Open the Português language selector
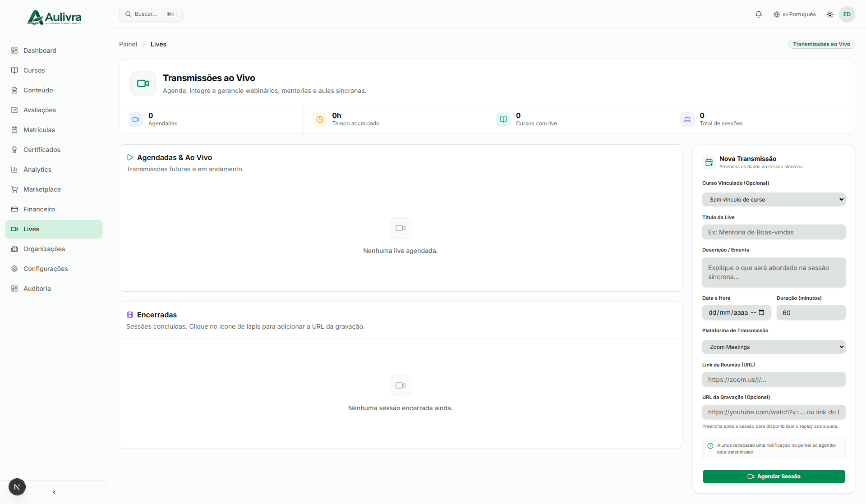The width and height of the screenshot is (866, 504). click(795, 14)
